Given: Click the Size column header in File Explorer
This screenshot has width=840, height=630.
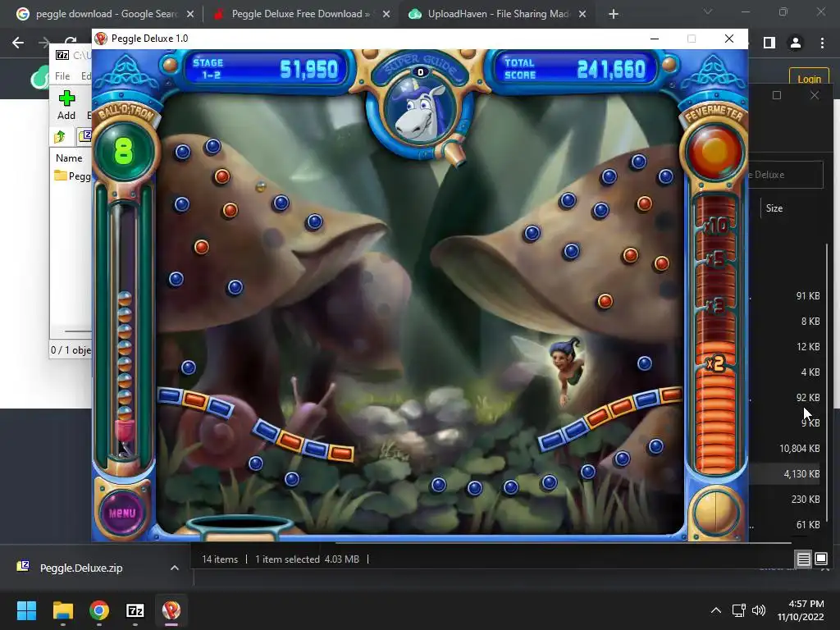Looking at the screenshot, I should coord(774,208).
